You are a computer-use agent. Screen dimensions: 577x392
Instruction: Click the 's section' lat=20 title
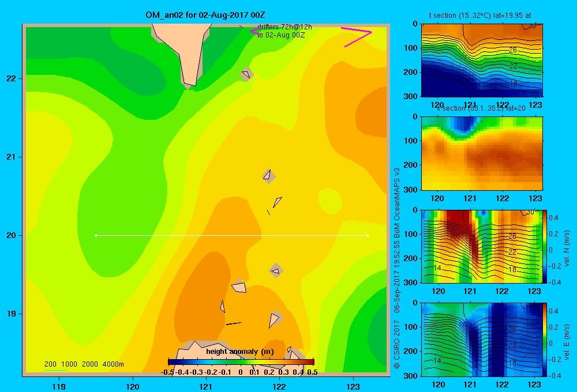[x=481, y=108]
